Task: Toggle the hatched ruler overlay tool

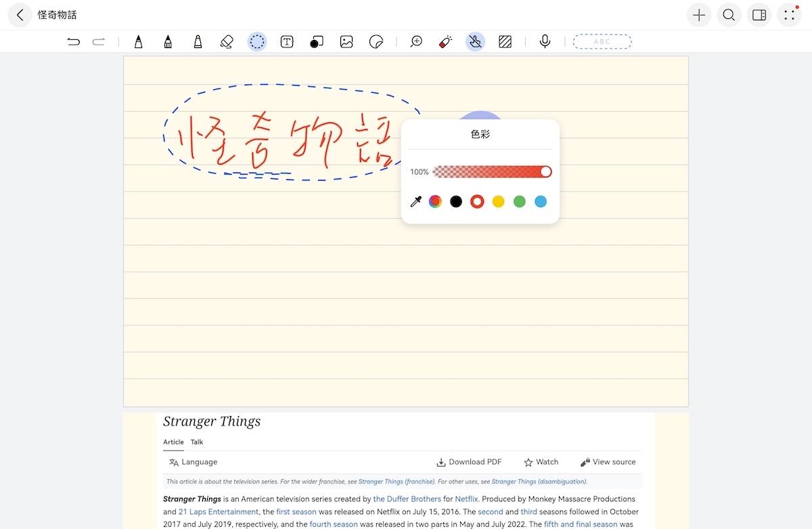Action: (505, 42)
